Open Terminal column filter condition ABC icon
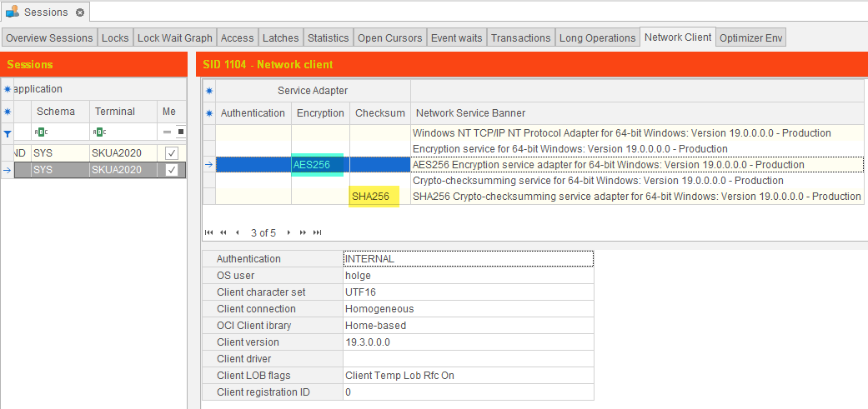Screen dimensions: 868x409 pos(99,132)
